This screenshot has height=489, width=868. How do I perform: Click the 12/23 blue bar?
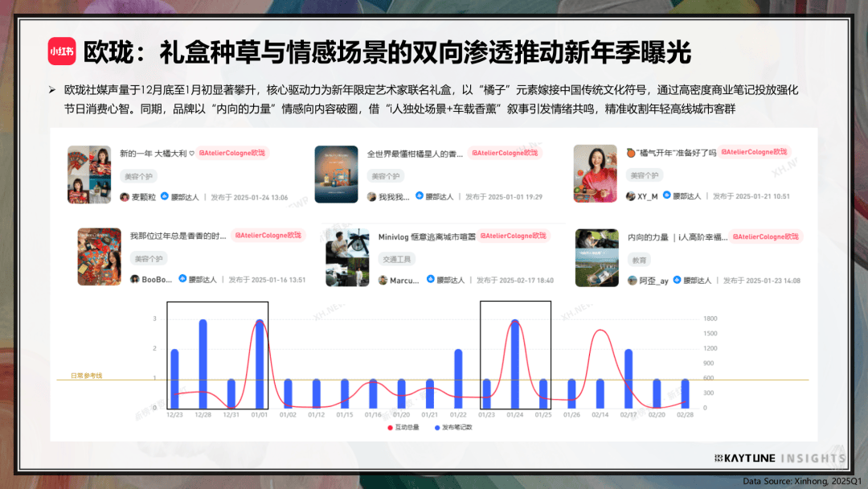coord(175,379)
